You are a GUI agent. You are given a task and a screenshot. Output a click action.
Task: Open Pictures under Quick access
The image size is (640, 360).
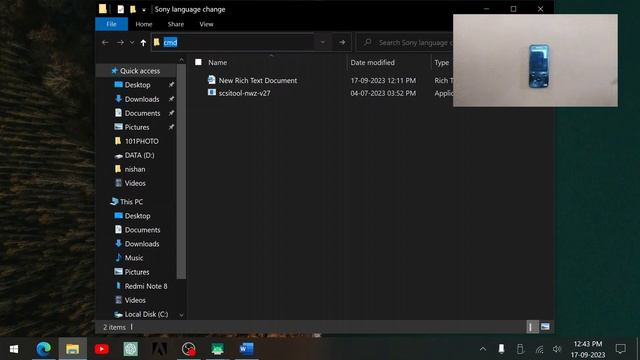tap(137, 127)
